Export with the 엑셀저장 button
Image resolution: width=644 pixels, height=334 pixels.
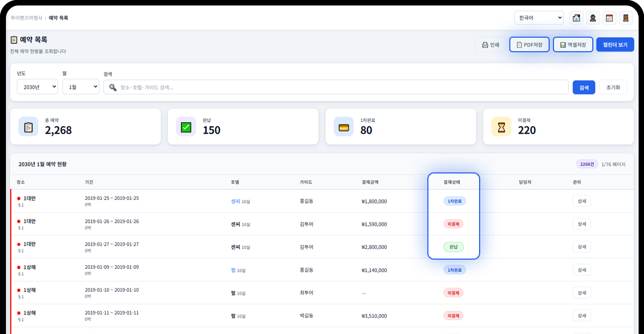[573, 45]
